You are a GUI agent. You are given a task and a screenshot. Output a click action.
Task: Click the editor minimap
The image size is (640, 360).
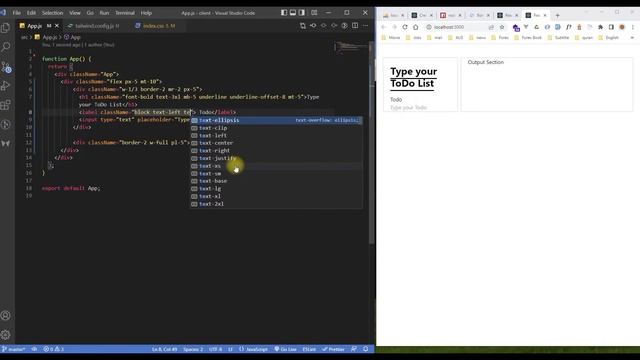point(352,48)
